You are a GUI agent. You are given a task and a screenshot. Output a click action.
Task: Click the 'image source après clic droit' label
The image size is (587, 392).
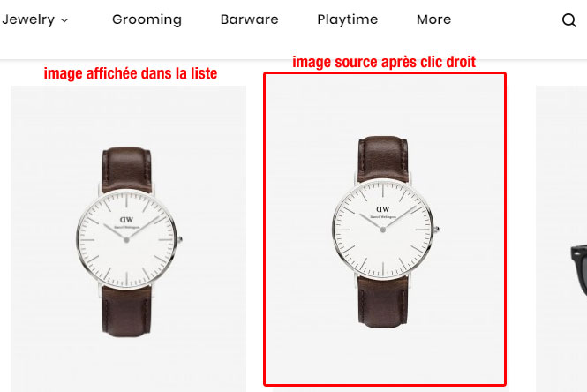tap(384, 62)
